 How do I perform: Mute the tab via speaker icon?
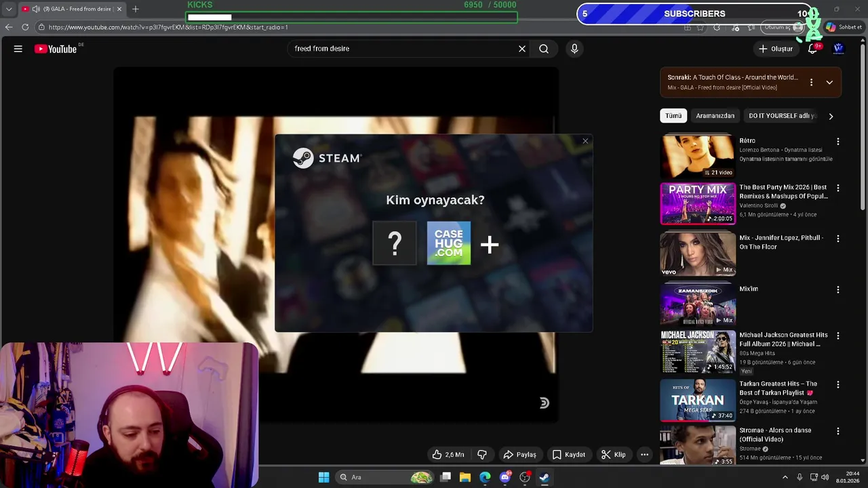pos(36,9)
